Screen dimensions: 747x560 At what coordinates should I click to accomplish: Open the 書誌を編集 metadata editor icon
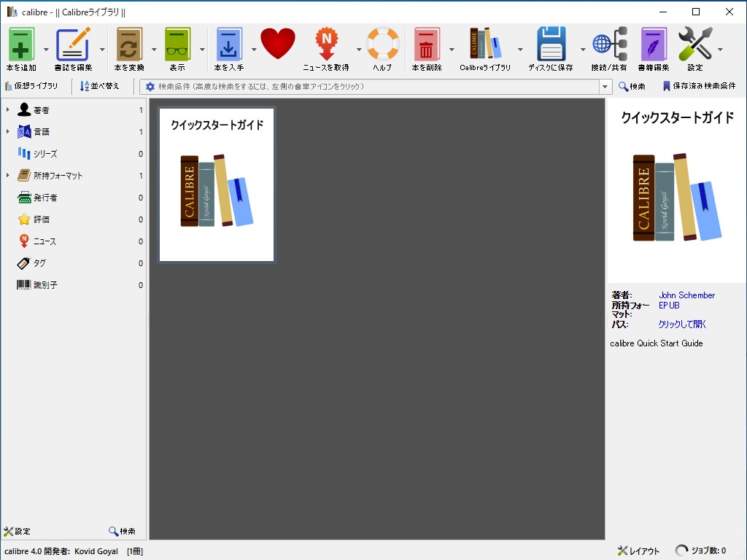click(75, 46)
